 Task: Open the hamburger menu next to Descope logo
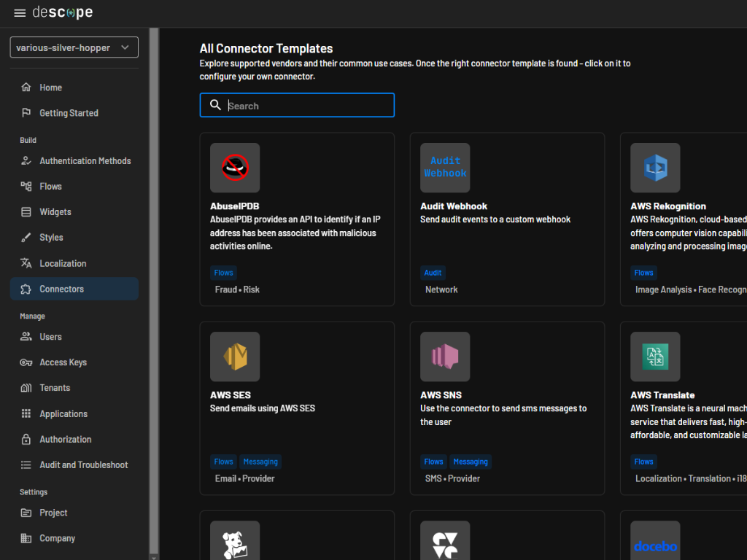pos(20,13)
